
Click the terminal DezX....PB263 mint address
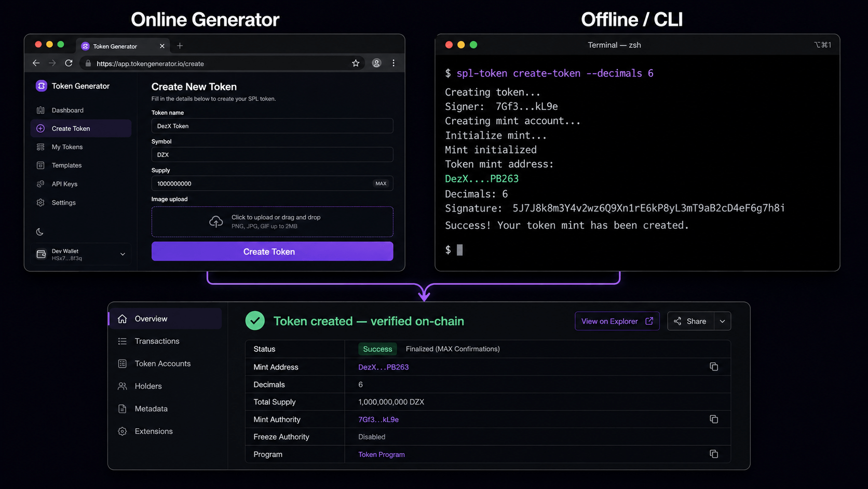pos(482,179)
